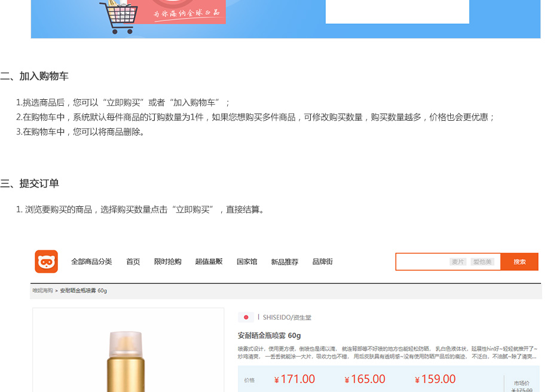This screenshot has height=392, width=550.
Task: Click the product description paragraph
Action: point(387,353)
